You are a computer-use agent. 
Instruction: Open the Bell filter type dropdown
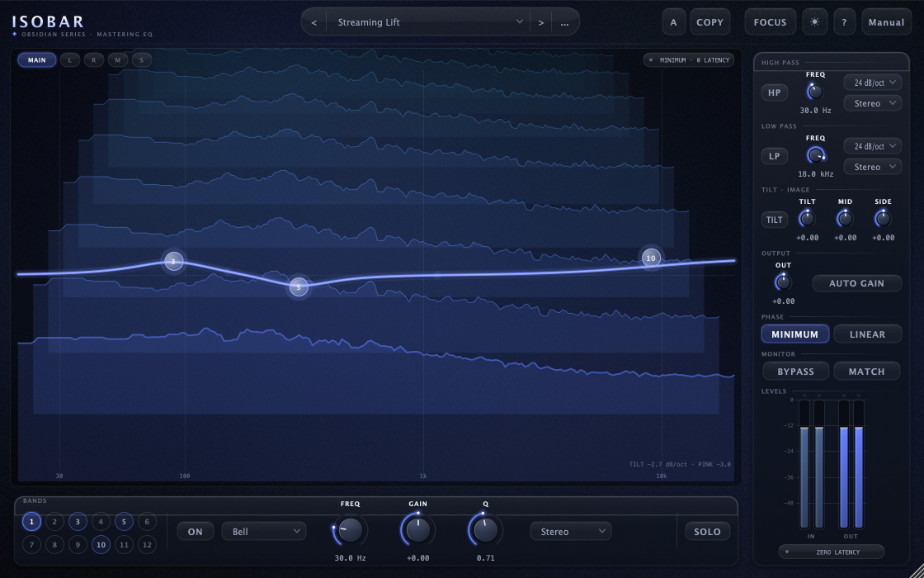pyautogui.click(x=264, y=532)
